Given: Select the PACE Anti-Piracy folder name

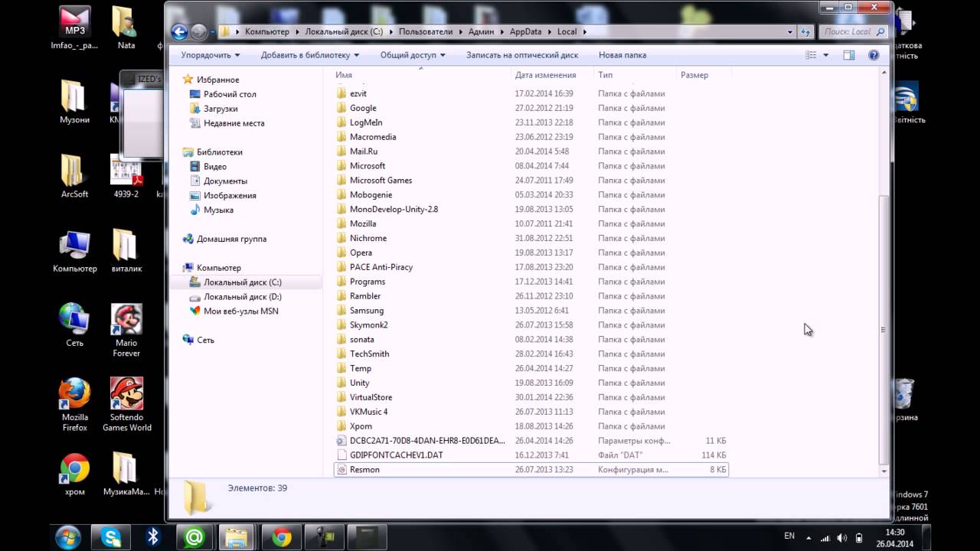Looking at the screenshot, I should (x=381, y=267).
